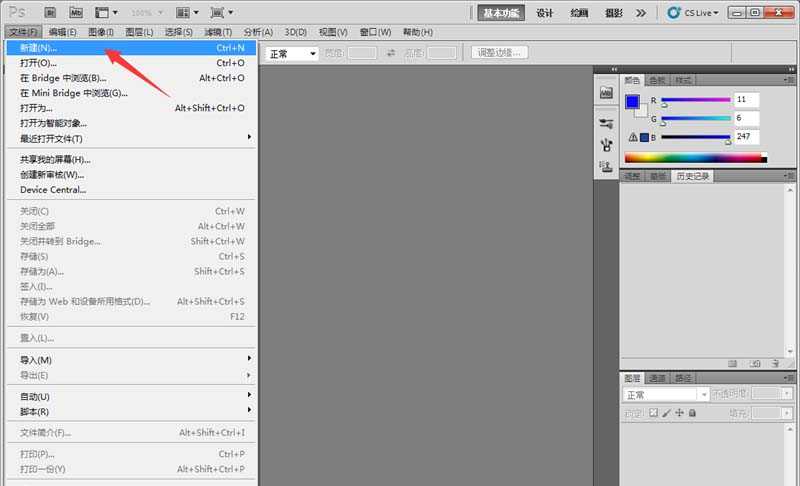The width and height of the screenshot is (800, 486).
Task: Click the blue foreground color swatch
Action: tap(631, 101)
